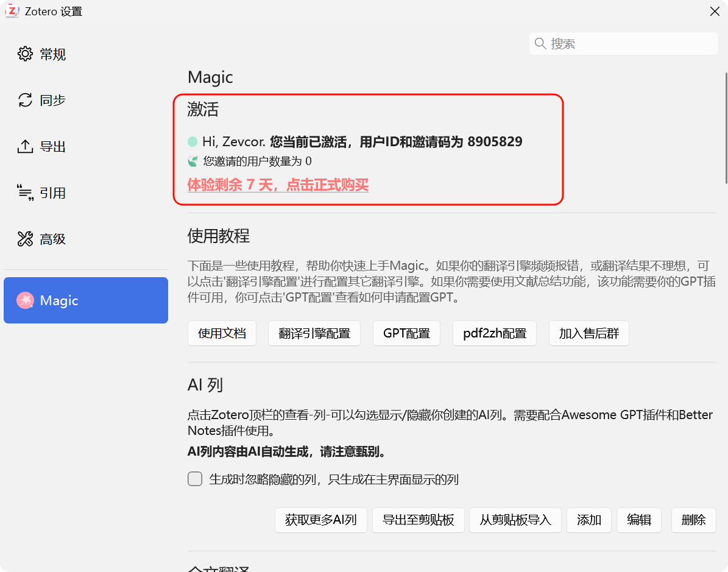The height and width of the screenshot is (572, 728).
Task: Click the sync arrows icon beside 同步
Action: (25, 101)
